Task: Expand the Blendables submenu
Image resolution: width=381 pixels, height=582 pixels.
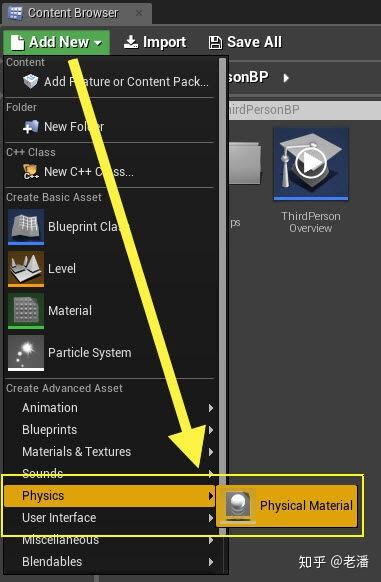Action: tap(110, 562)
